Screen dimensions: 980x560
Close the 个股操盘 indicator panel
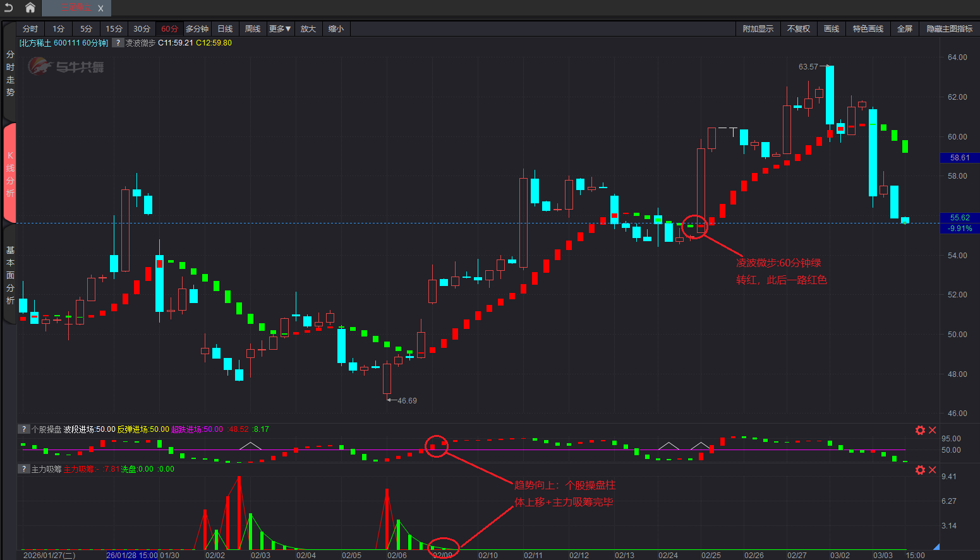coord(933,430)
